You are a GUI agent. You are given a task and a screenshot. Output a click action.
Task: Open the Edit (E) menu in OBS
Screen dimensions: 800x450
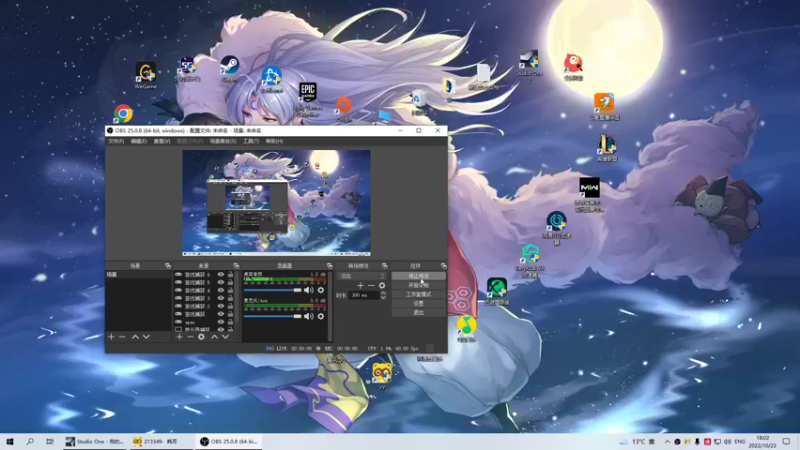tap(139, 141)
